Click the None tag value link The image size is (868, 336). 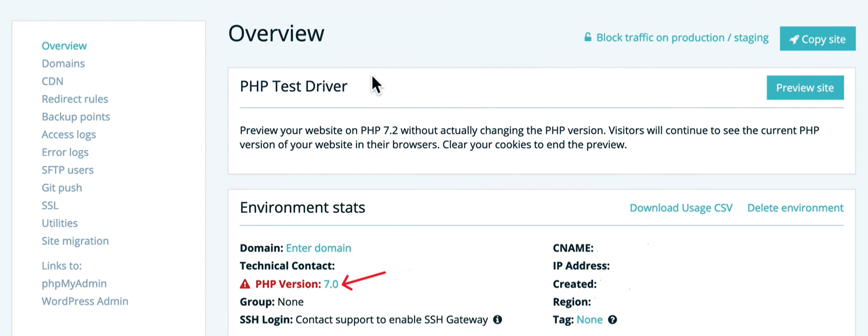pos(589,320)
